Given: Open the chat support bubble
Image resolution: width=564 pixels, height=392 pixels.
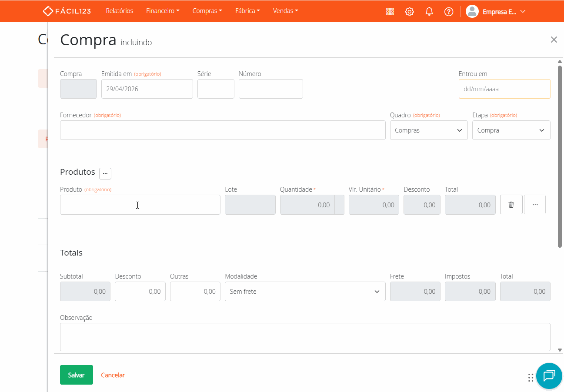Looking at the screenshot, I should click(549, 375).
